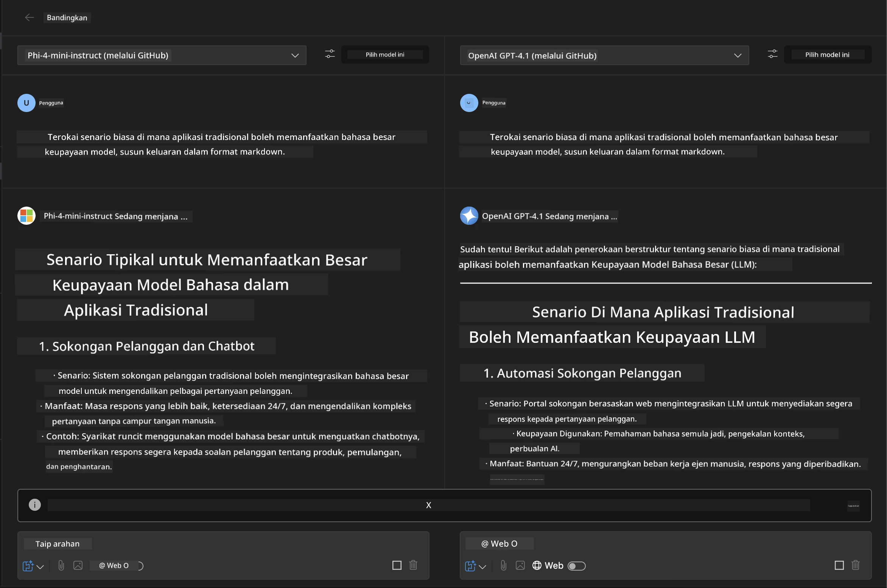Open the OpenAI GPT-4.1 model dropdown
The height and width of the screenshot is (588, 887).
coord(604,56)
